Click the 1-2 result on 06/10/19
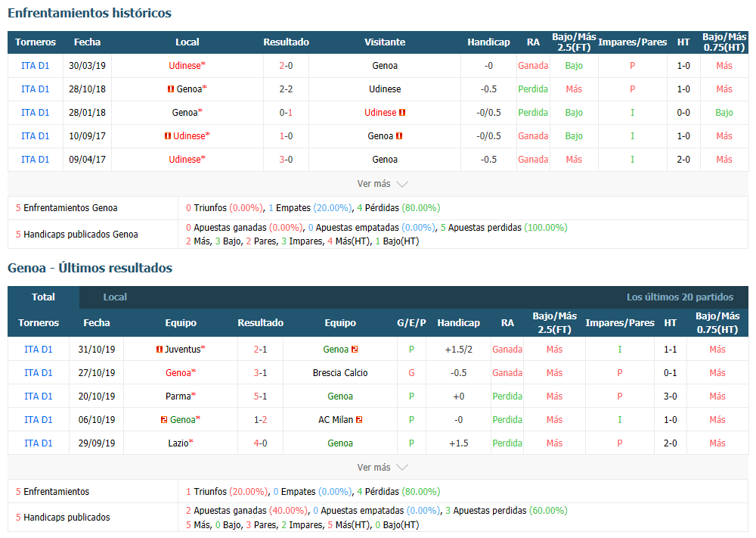This screenshot has width=756, height=538. click(260, 420)
